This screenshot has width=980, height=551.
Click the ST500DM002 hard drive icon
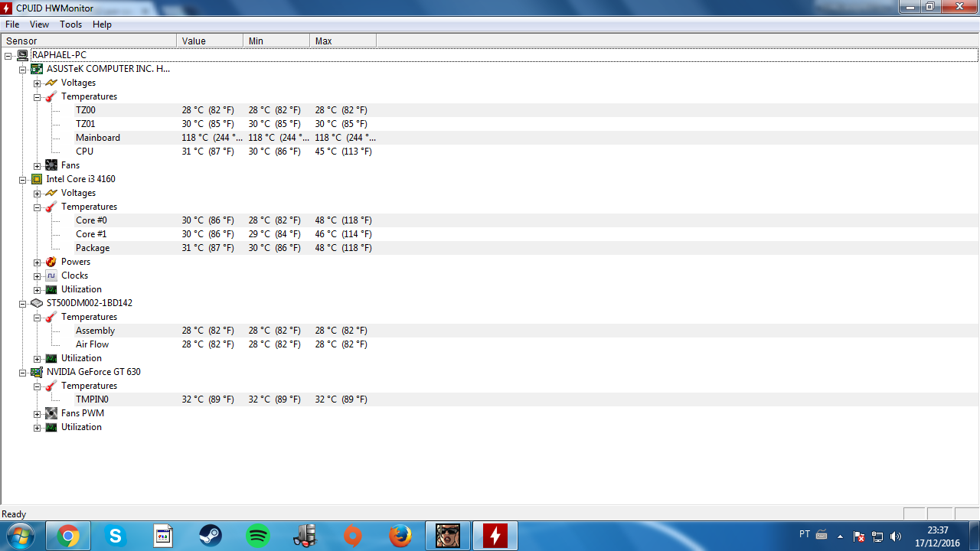37,303
